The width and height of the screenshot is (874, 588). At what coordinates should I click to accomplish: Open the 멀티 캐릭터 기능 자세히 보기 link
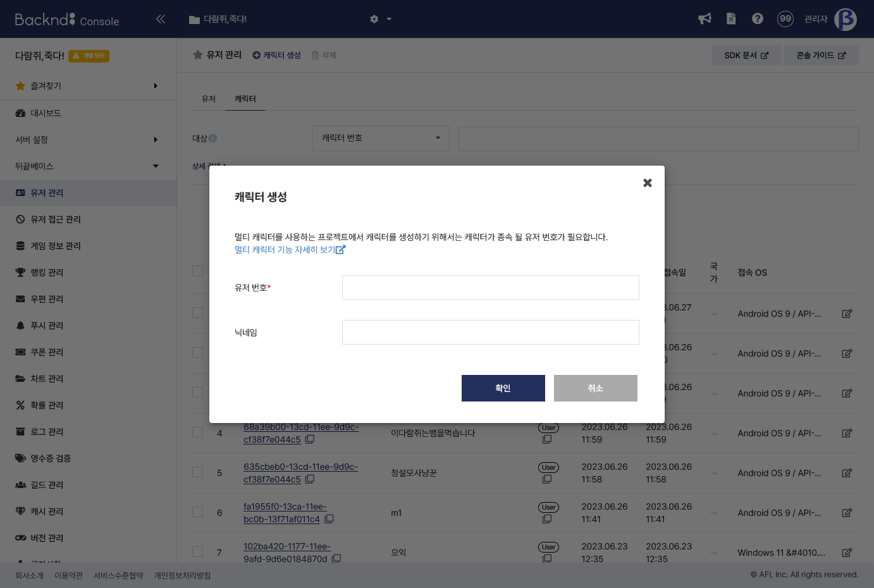(290, 250)
